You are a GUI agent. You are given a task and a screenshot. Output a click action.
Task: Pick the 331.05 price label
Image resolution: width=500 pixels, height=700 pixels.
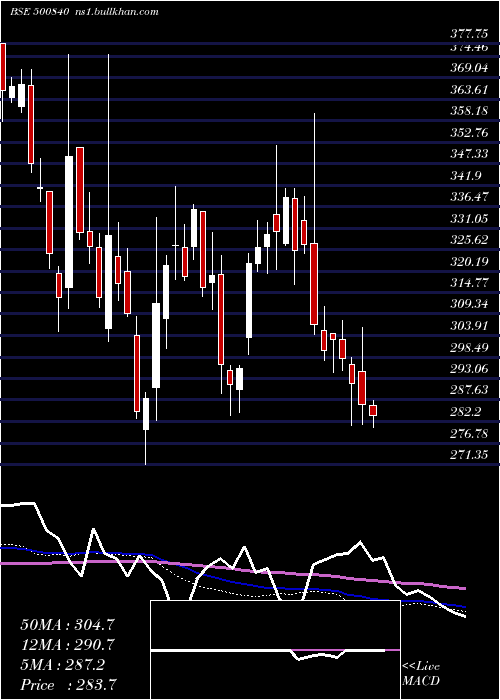click(x=468, y=219)
